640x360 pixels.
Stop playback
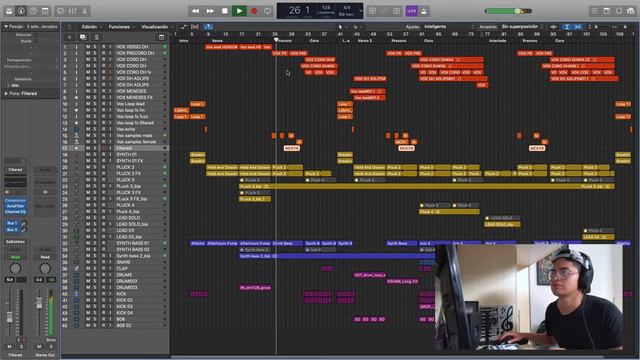click(224, 11)
